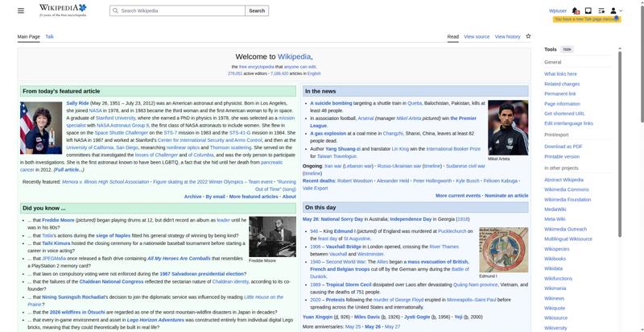This screenshot has height=332, width=644.
Task: Open the personal tools user menu
Action: (x=616, y=10)
